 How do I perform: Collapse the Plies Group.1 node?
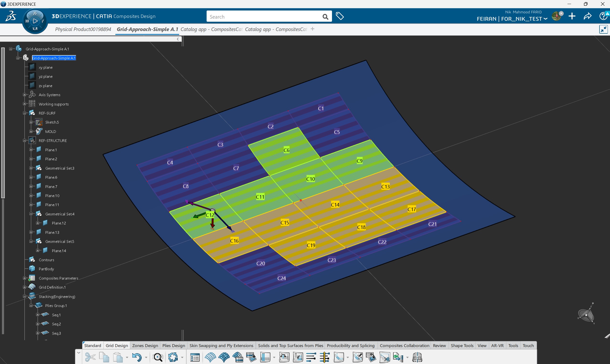(x=31, y=305)
